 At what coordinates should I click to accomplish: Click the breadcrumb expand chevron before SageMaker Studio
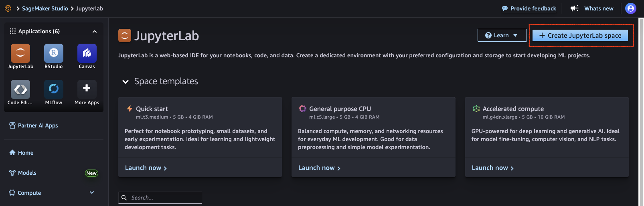click(18, 8)
